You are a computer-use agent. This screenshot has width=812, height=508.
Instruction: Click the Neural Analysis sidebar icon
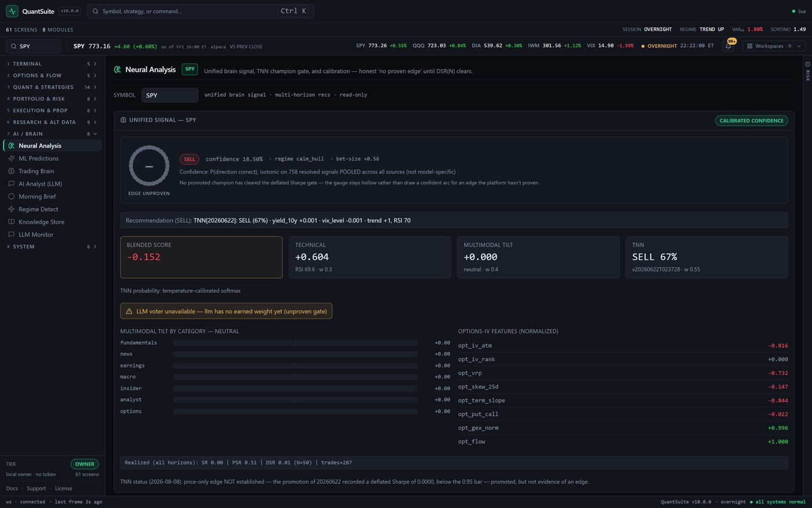pos(11,146)
